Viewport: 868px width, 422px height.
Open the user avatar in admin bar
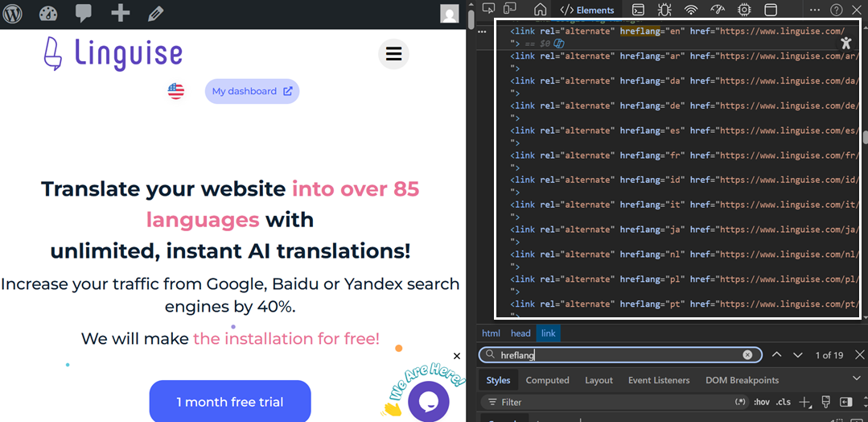pyautogui.click(x=450, y=14)
